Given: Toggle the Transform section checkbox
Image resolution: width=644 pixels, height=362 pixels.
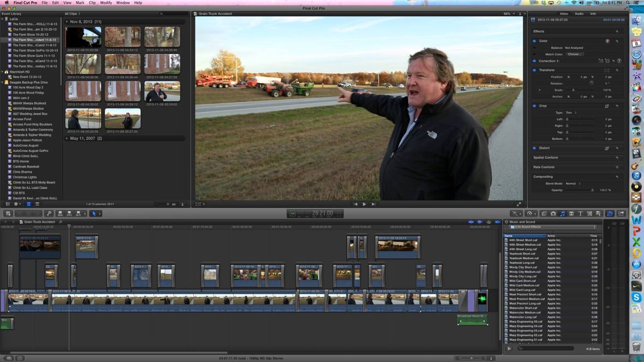Looking at the screenshot, I should 534,70.
